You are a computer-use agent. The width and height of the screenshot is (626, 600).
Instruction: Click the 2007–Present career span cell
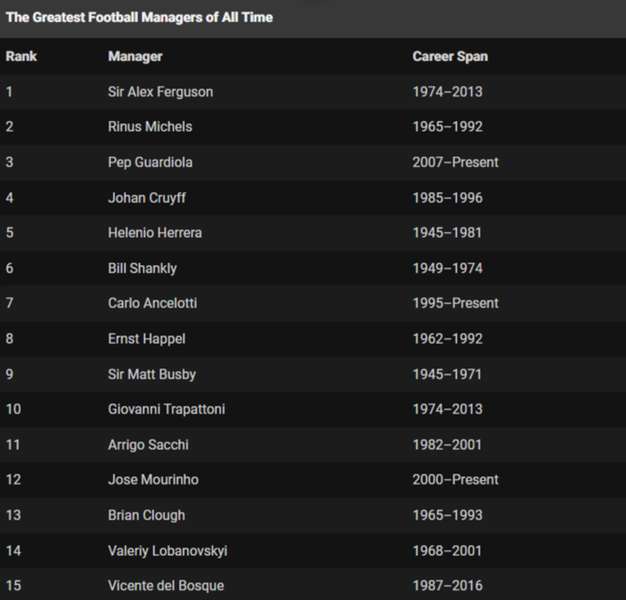click(x=455, y=162)
